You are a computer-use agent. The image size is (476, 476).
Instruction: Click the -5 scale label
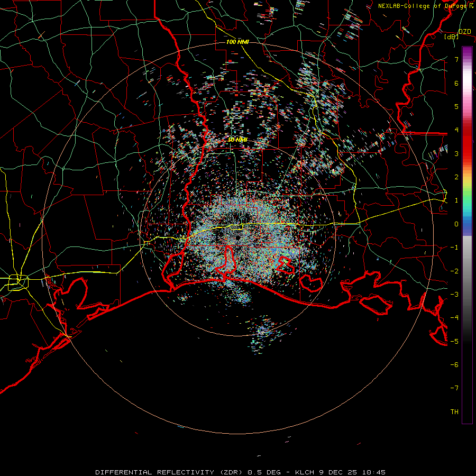click(x=454, y=342)
